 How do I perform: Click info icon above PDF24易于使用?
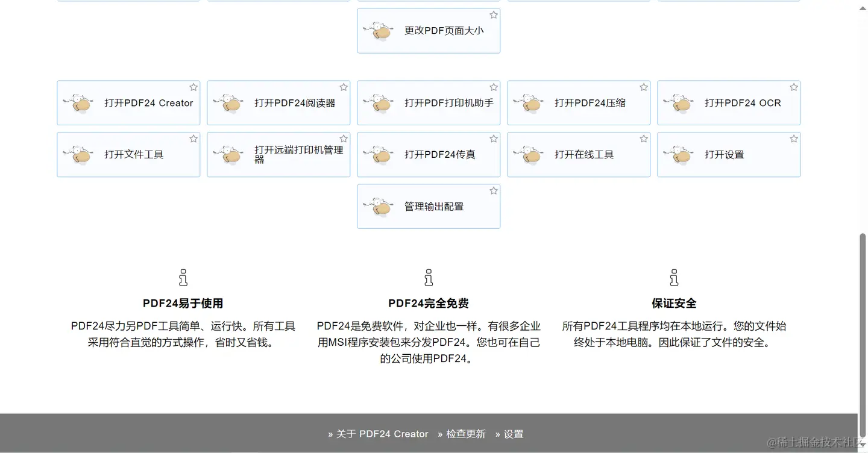pyautogui.click(x=183, y=278)
